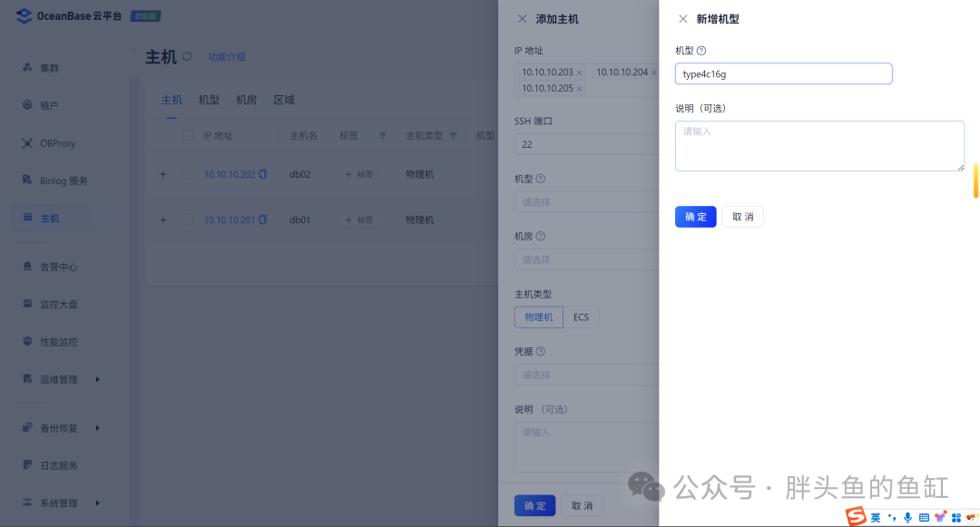
Task: Copy IP 10.10.10.202 with copy icon
Action: 263,174
